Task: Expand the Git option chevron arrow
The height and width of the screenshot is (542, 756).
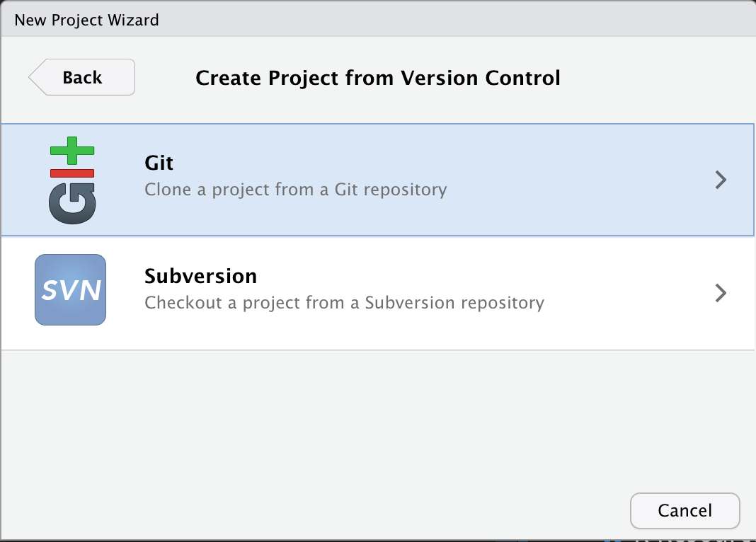Action: pyautogui.click(x=721, y=180)
